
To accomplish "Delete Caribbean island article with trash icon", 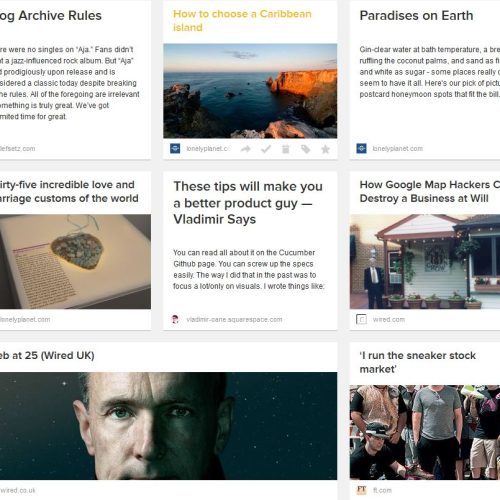I will coord(286,149).
